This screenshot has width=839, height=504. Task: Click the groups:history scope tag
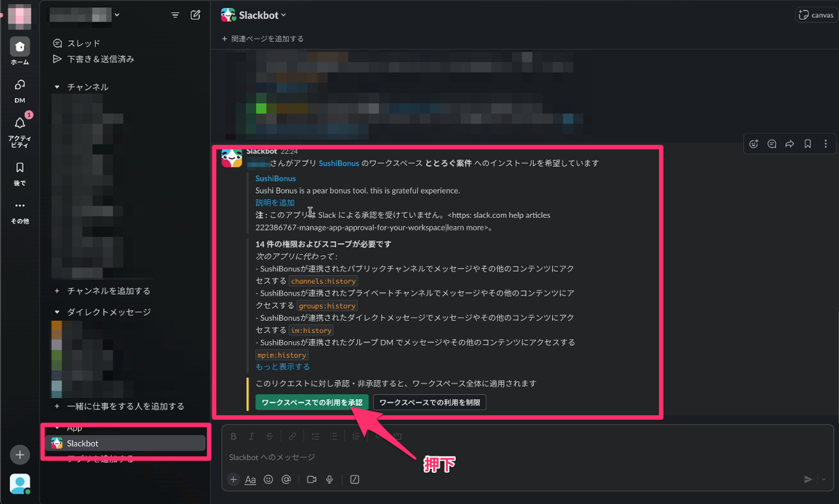pos(327,306)
